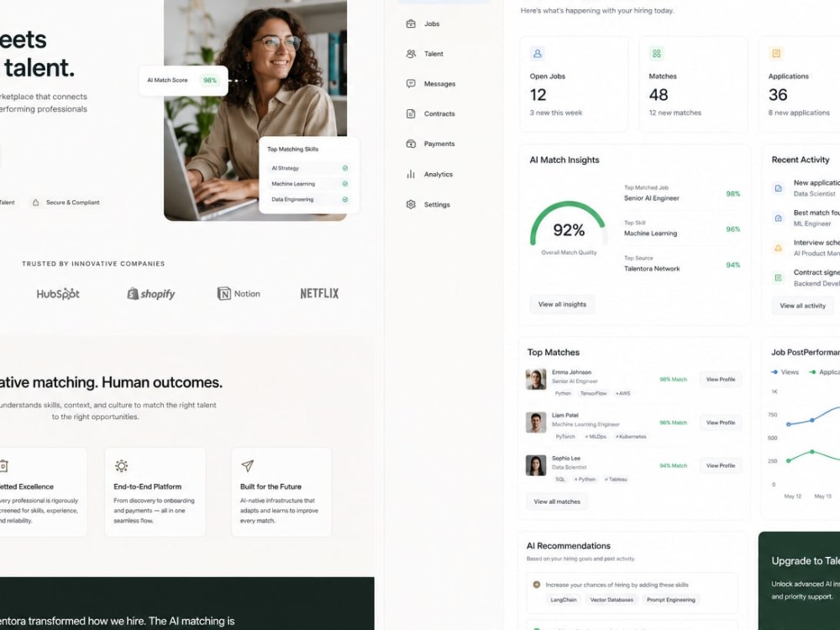840x630 pixels.
Task: Click the Built for the Future arrow icon
Action: click(x=247, y=465)
